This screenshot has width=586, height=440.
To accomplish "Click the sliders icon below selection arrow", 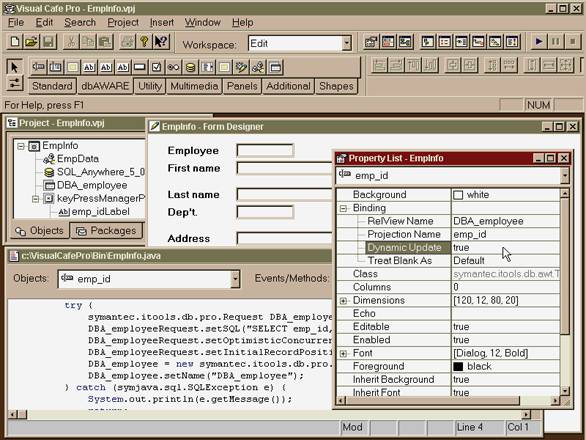I will [14, 84].
